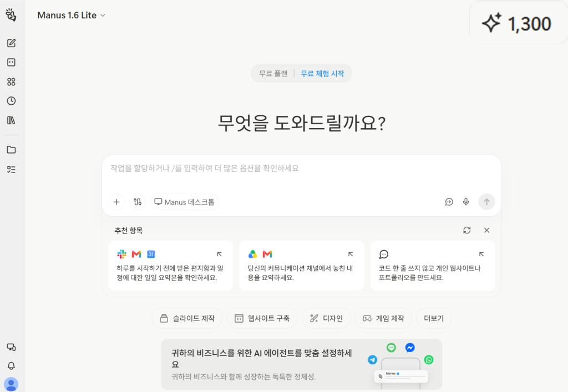Open the devices icon near sidebar bottom
The width and height of the screenshot is (568, 392).
click(x=11, y=347)
